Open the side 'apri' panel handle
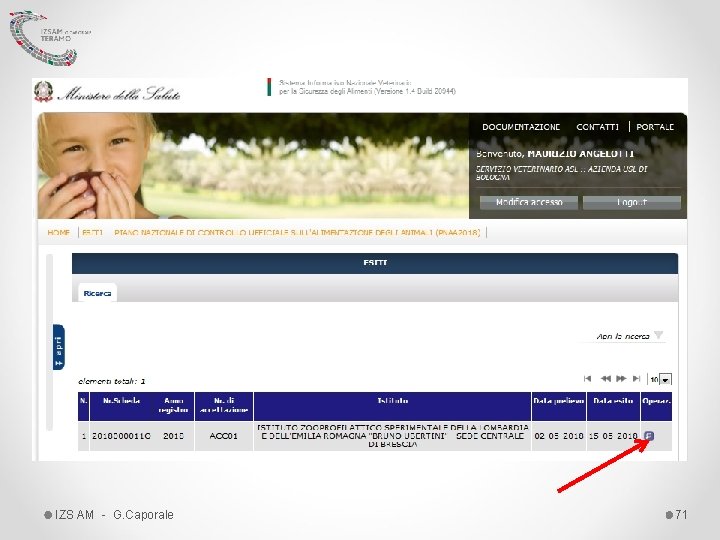The width and height of the screenshot is (720, 540). [x=59, y=347]
